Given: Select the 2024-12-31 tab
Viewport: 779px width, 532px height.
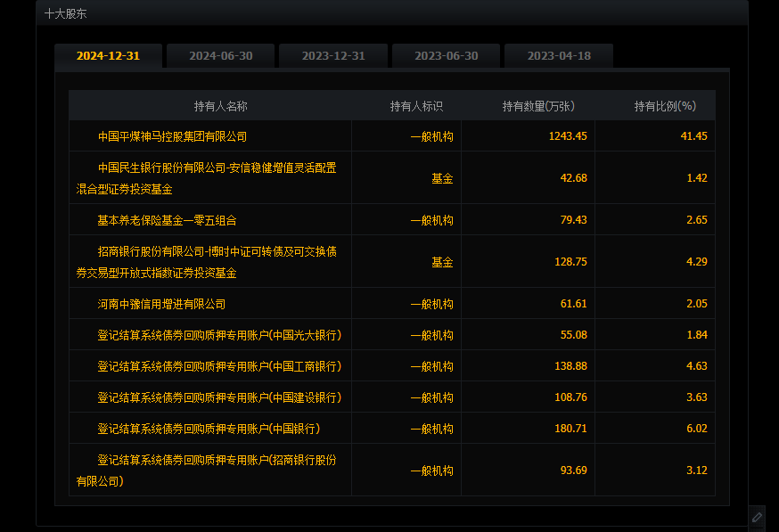Looking at the screenshot, I should pos(109,55).
